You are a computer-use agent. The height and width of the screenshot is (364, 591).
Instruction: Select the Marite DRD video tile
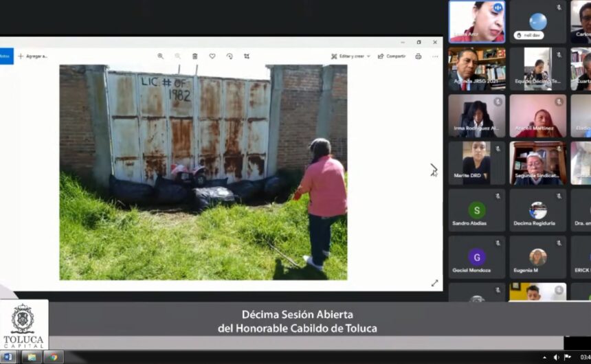pos(477,163)
